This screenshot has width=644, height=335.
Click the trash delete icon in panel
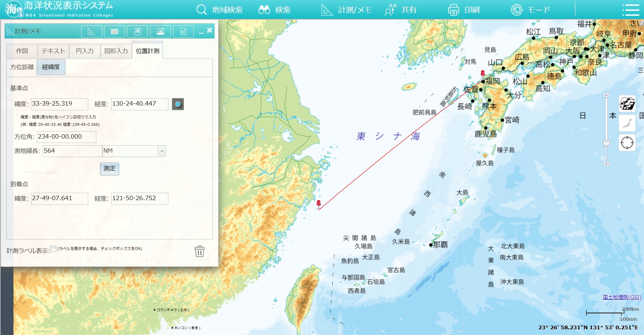click(199, 251)
